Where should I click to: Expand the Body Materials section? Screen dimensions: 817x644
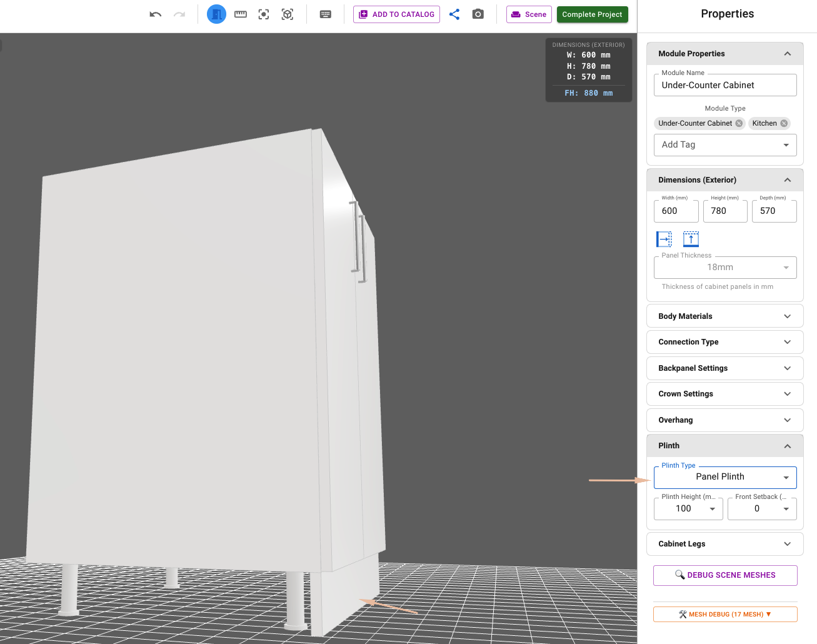click(x=725, y=316)
